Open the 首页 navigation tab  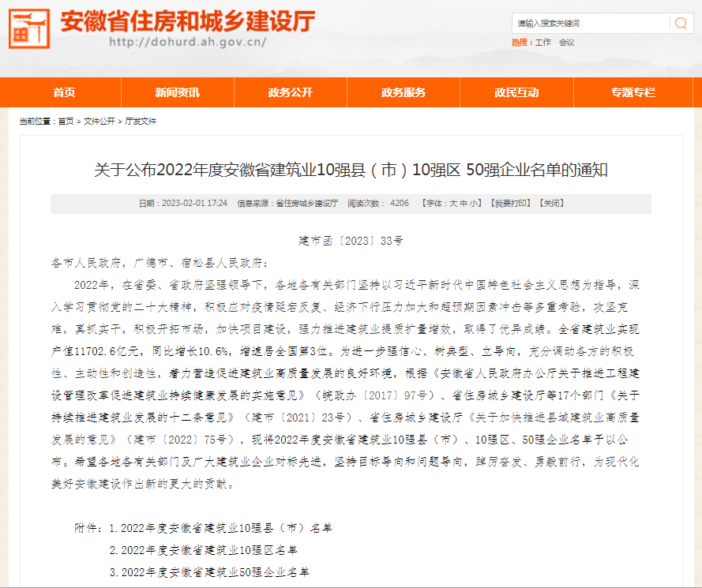[64, 92]
